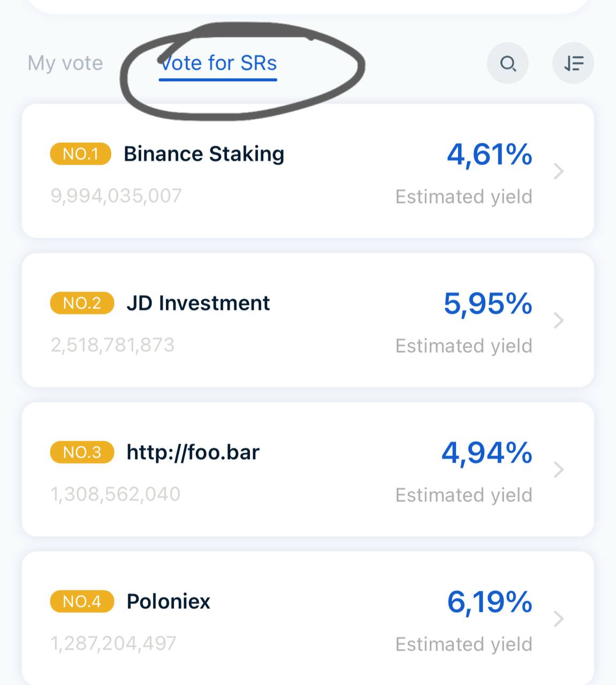Expand Binance Staking details chevron
The width and height of the screenshot is (616, 685).
click(559, 171)
